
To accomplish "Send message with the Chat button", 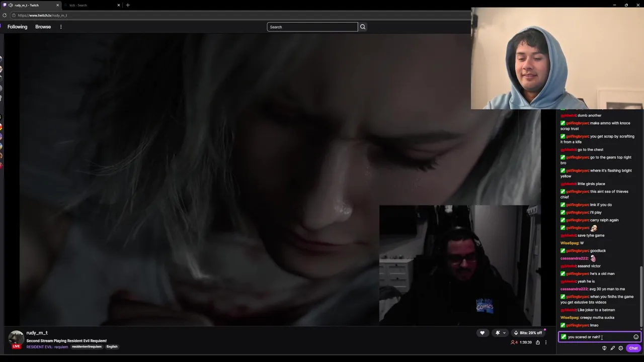I will [633, 348].
